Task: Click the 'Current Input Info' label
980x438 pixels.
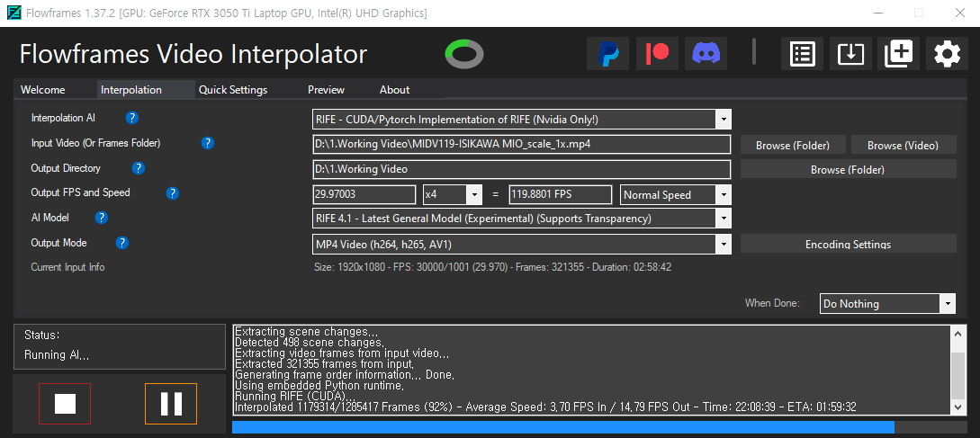Action: pos(67,267)
